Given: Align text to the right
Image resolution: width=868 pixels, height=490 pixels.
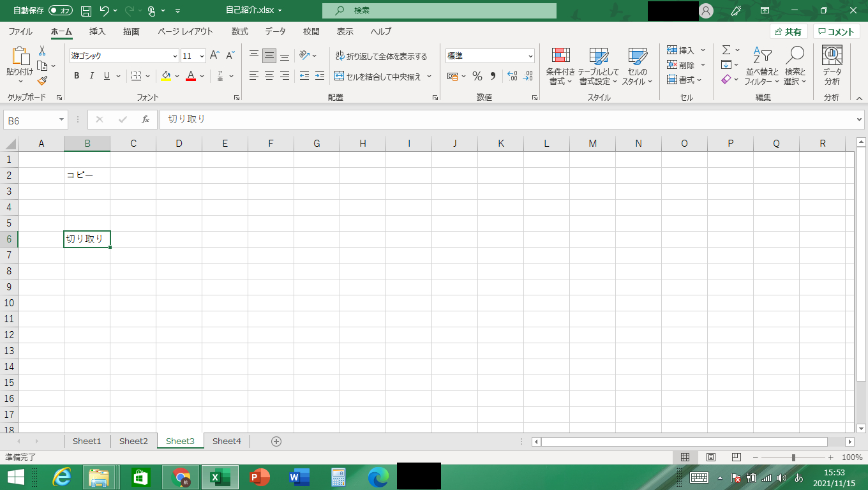Looking at the screenshot, I should click(285, 76).
